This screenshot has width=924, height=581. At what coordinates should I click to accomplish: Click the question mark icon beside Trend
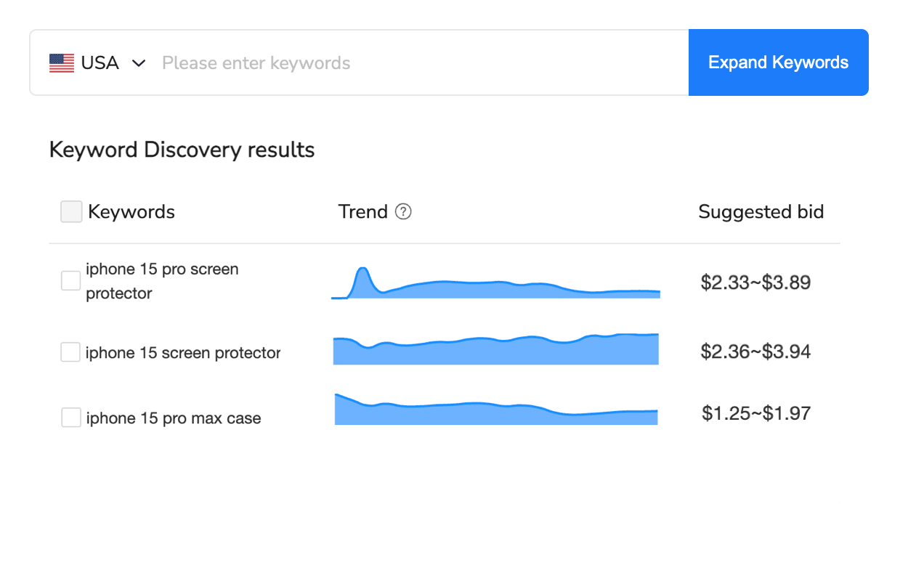click(405, 211)
